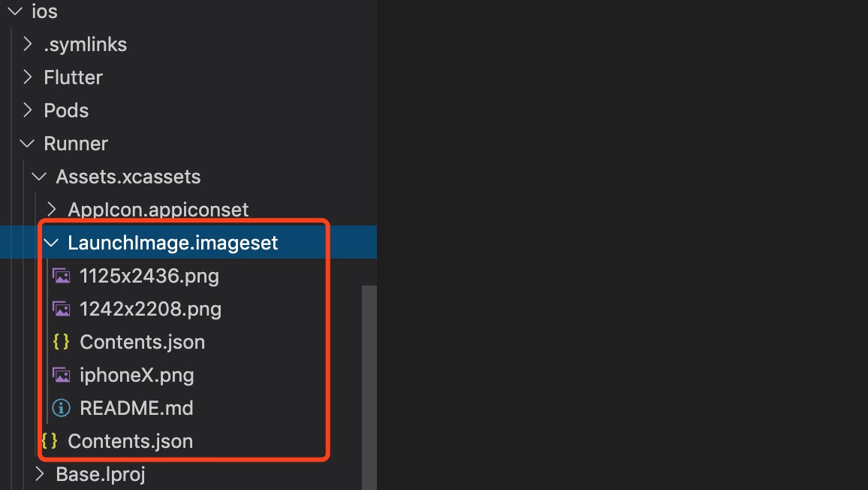The width and height of the screenshot is (868, 490).
Task: Select the Pods folder label
Action: [66, 110]
